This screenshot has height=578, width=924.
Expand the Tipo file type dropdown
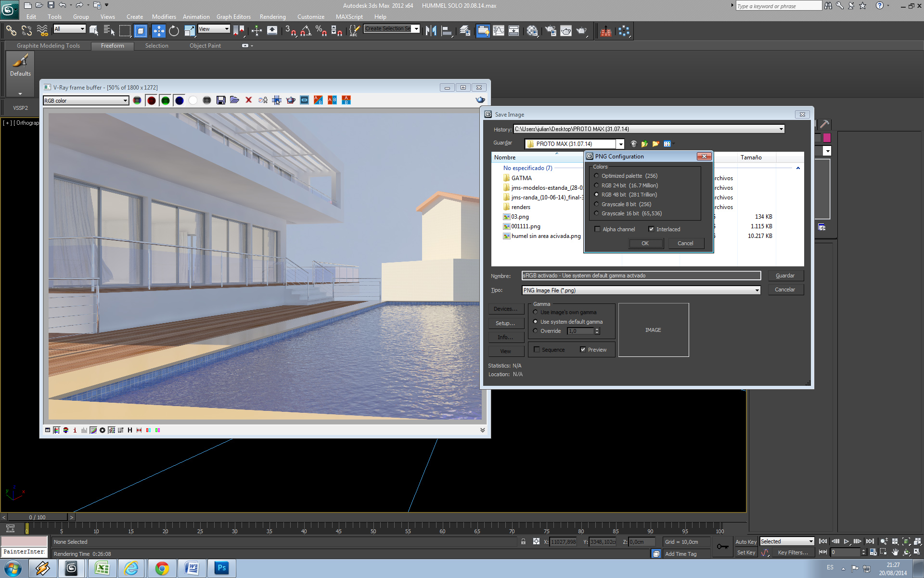(x=757, y=290)
